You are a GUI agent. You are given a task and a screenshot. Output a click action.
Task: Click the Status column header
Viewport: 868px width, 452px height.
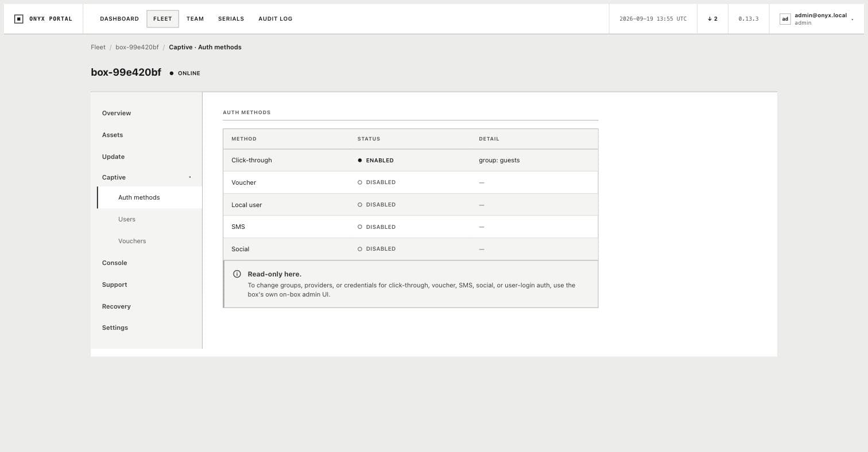tap(369, 139)
